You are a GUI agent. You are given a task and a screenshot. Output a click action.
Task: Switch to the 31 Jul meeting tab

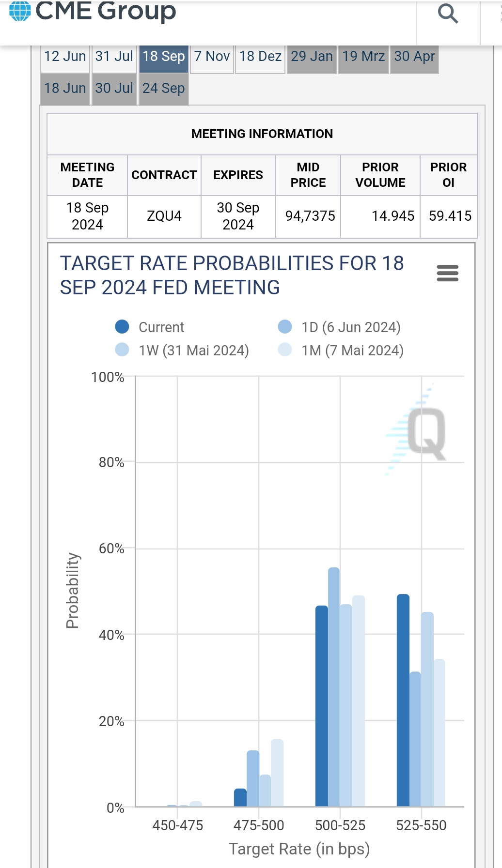pyautogui.click(x=114, y=57)
